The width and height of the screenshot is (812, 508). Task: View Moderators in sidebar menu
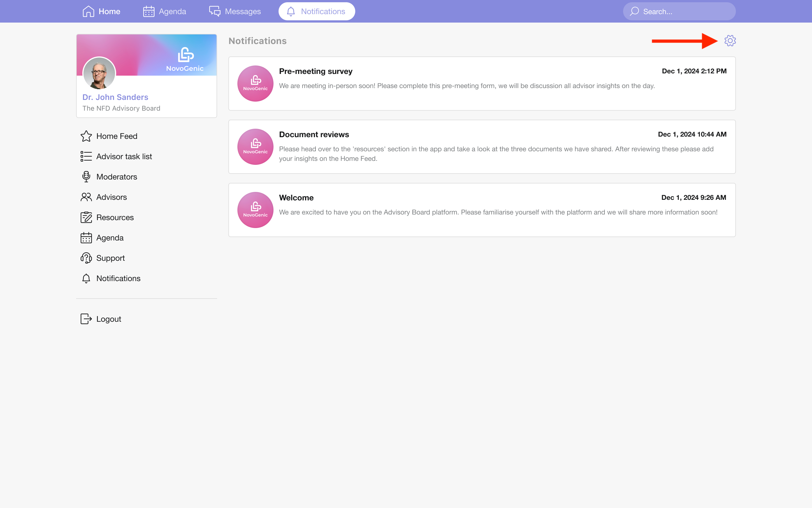pyautogui.click(x=117, y=177)
